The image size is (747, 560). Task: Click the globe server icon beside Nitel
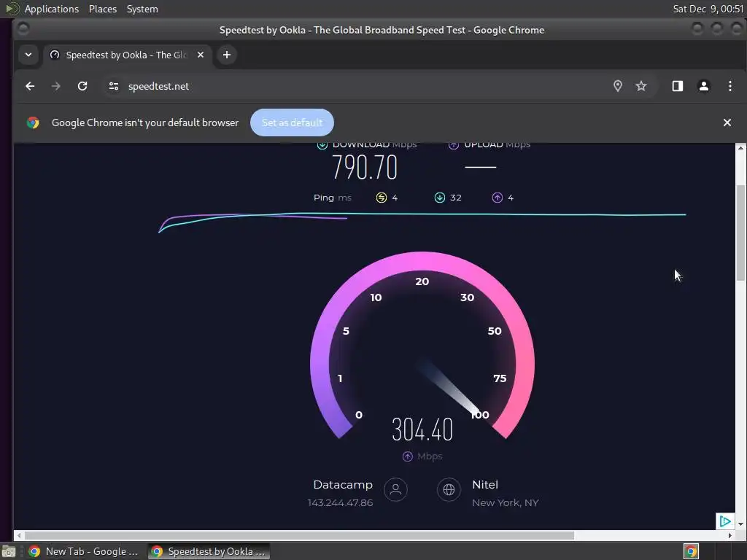[x=449, y=489]
